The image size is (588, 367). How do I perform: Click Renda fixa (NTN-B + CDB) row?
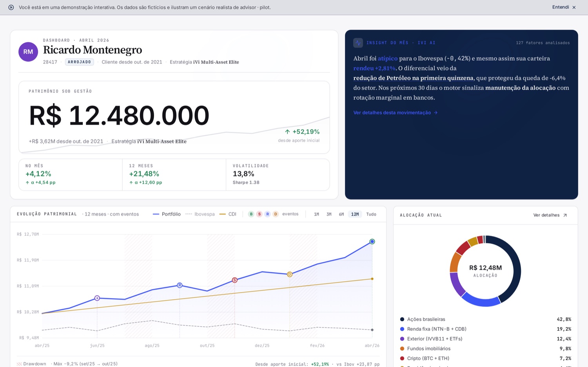click(485, 329)
